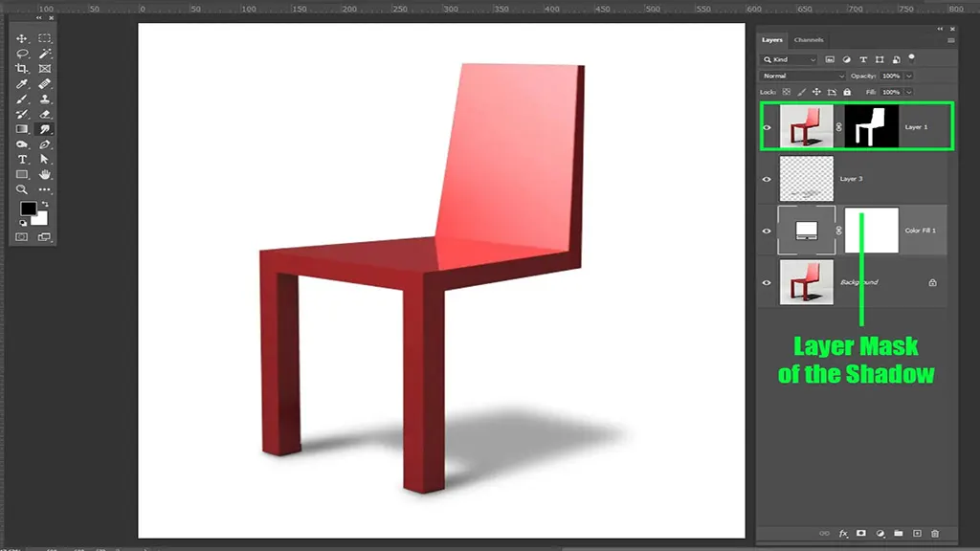Toggle shape layer filter
Viewport: 980px width, 551px height.
click(880, 59)
